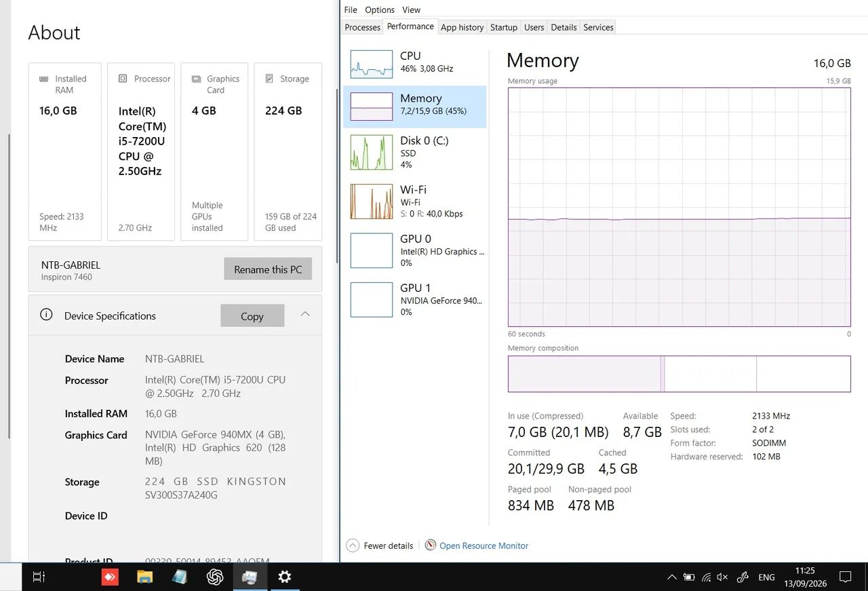Viewport: 868px width, 591px height.
Task: Select the Wi-Fi performance entry
Action: 414,201
